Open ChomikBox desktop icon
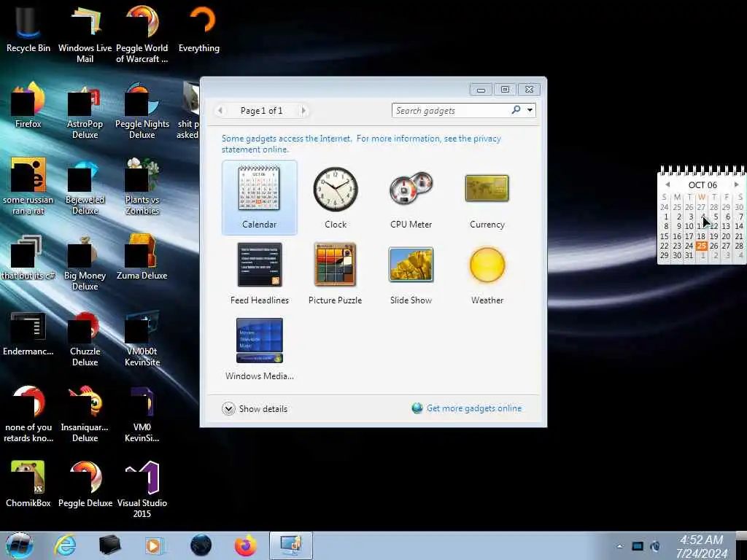The height and width of the screenshot is (560, 747). point(28,484)
